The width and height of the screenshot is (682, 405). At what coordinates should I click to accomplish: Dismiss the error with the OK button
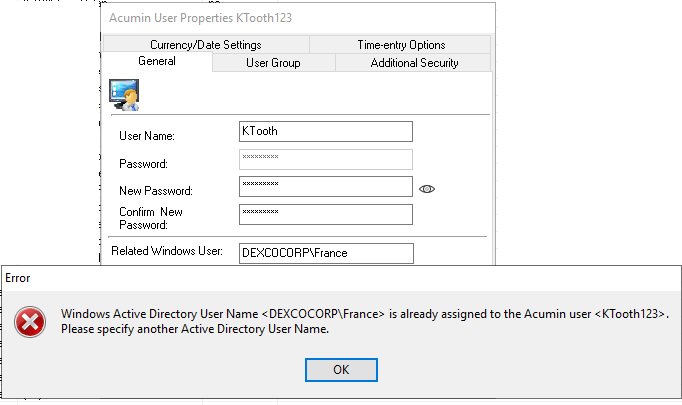click(x=341, y=370)
